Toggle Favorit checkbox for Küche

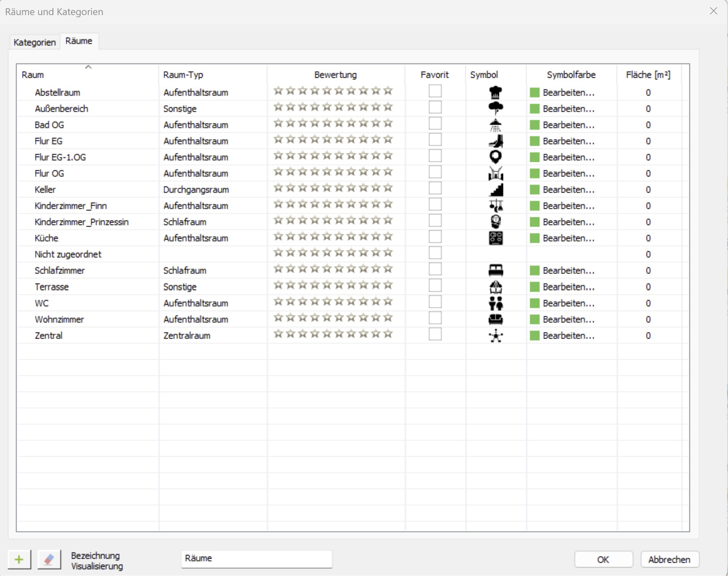tap(435, 237)
